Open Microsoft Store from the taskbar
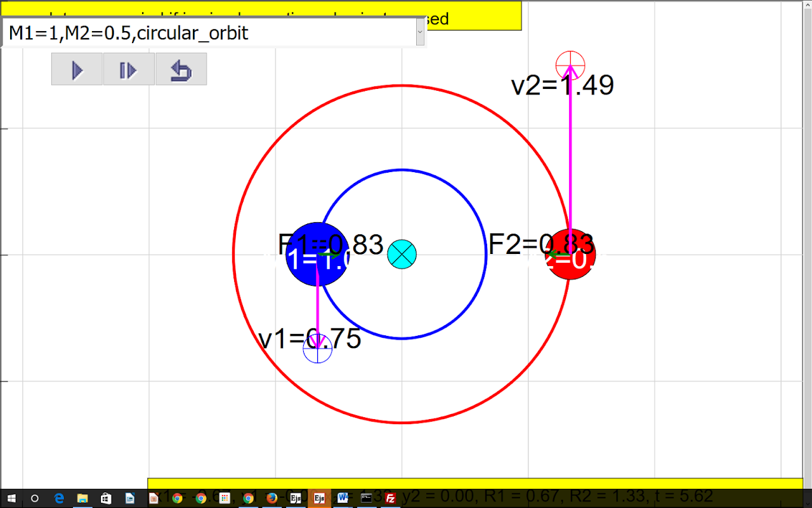This screenshot has height=508, width=812. click(x=106, y=498)
